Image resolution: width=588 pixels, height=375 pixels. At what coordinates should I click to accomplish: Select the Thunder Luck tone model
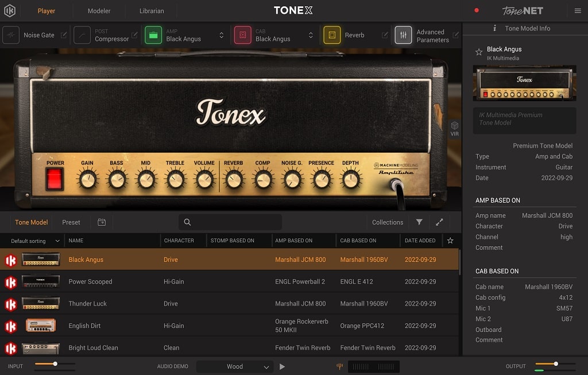pyautogui.click(x=230, y=304)
